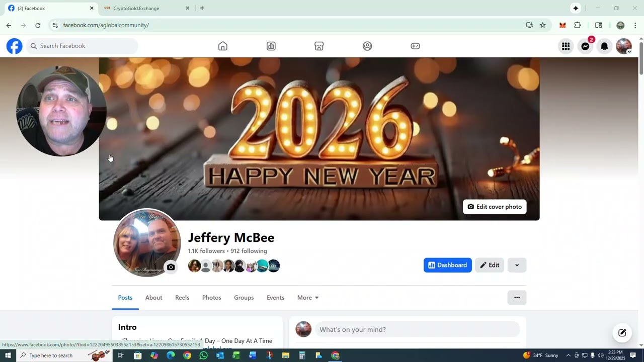Open the Facebook logo home link

(x=14, y=46)
